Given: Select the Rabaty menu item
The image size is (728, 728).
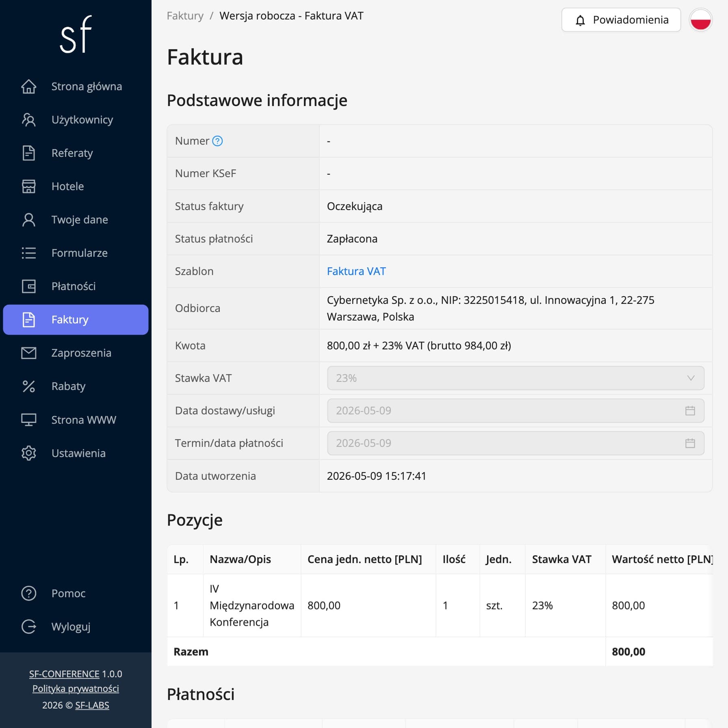Looking at the screenshot, I should coord(76,386).
